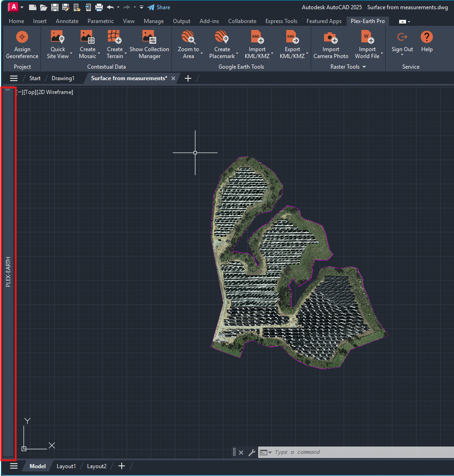
Task: Create a new drawing from Quick Access toolbar
Action: 32,7
